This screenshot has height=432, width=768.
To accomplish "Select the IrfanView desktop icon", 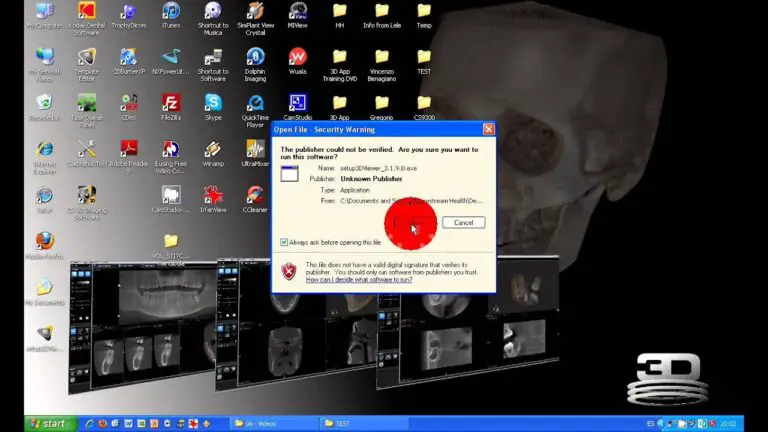I will 213,199.
